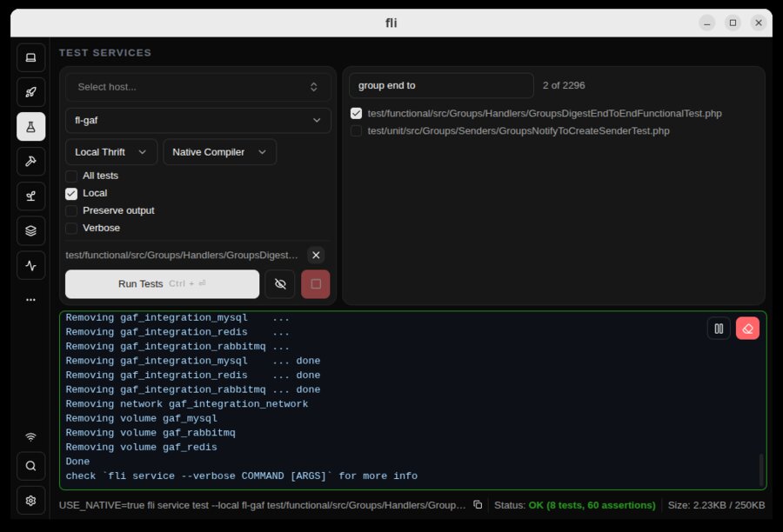Select the activity pulse icon in sidebar
783x532 pixels.
pyautogui.click(x=30, y=266)
